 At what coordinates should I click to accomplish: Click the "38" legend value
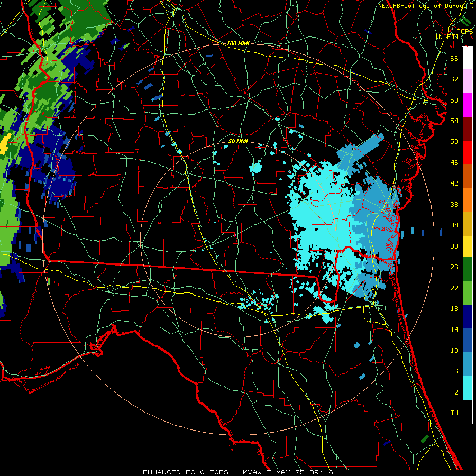coord(454,204)
